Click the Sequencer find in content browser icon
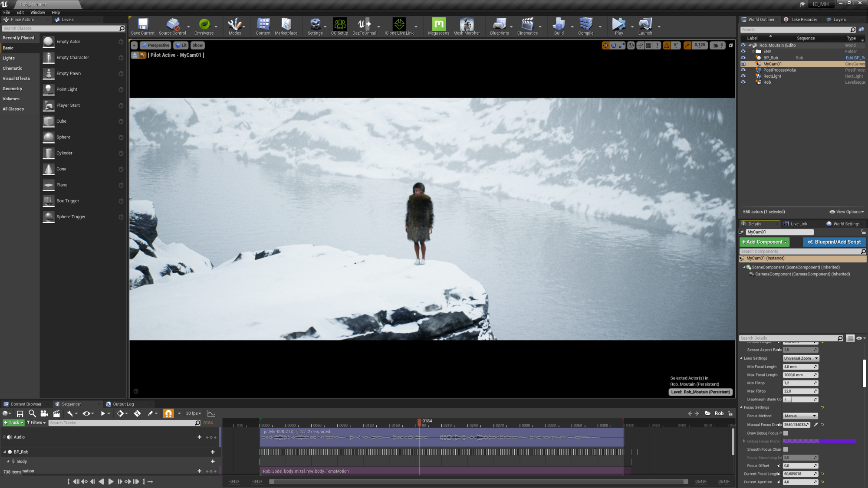 (x=32, y=413)
